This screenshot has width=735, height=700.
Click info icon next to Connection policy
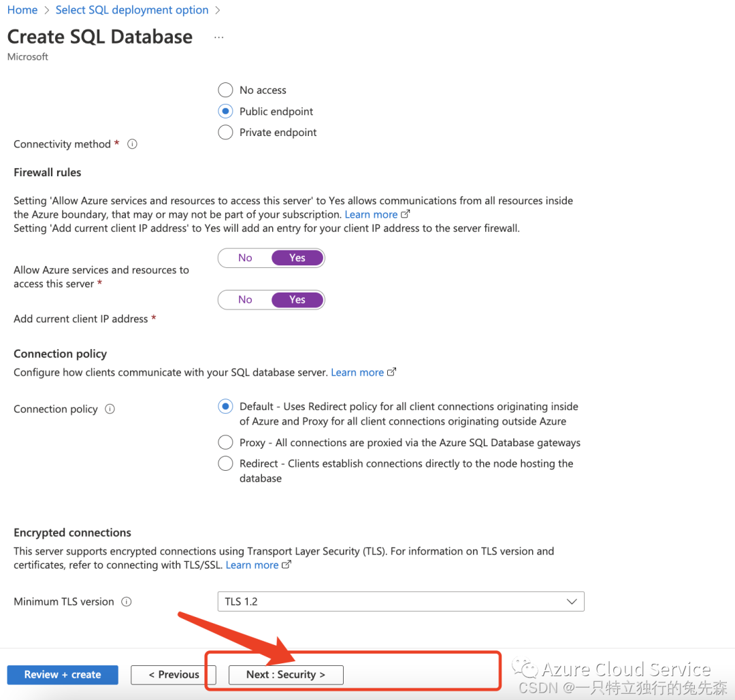click(x=110, y=409)
